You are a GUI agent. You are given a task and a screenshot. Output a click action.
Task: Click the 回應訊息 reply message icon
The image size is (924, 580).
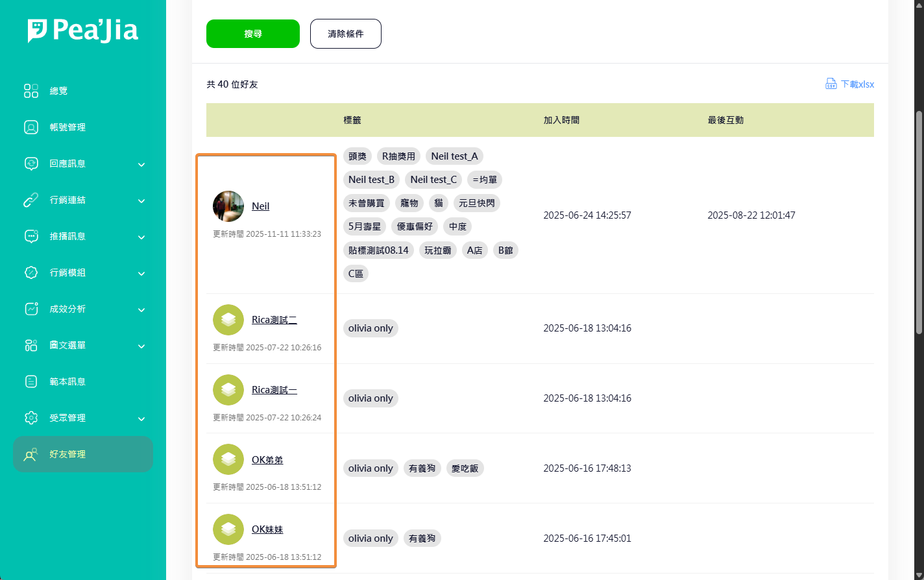pyautogui.click(x=31, y=163)
